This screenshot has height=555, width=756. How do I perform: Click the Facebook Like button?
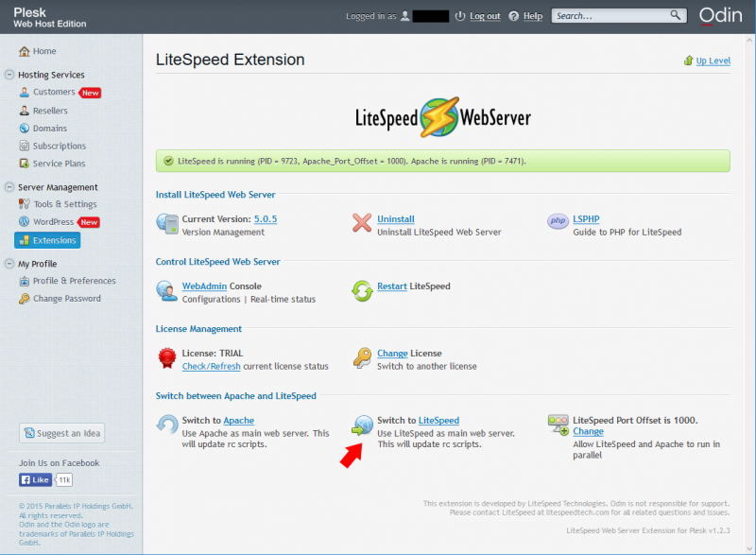pos(35,479)
